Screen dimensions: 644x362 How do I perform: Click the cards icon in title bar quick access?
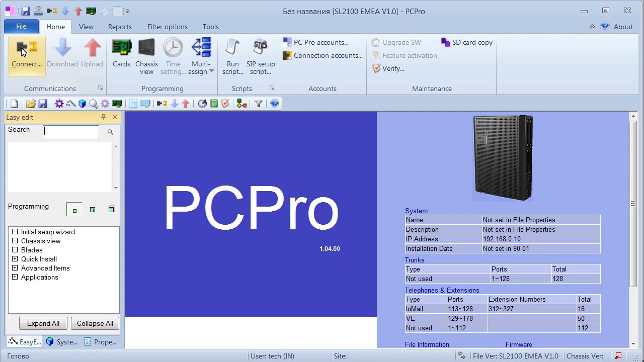(91, 11)
